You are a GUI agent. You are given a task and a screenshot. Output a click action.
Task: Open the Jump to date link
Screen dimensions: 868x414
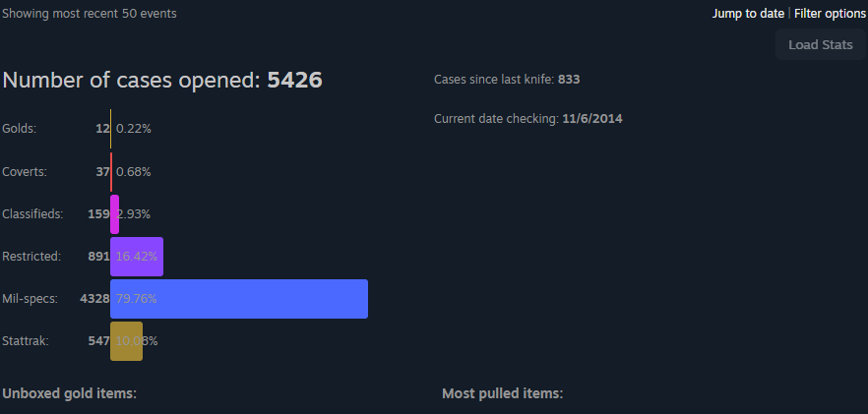tap(748, 14)
